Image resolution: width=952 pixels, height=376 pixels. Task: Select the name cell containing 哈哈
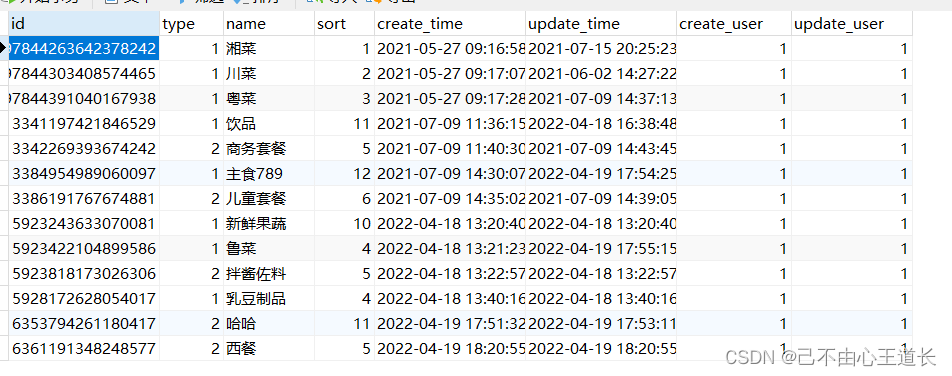[268, 324]
